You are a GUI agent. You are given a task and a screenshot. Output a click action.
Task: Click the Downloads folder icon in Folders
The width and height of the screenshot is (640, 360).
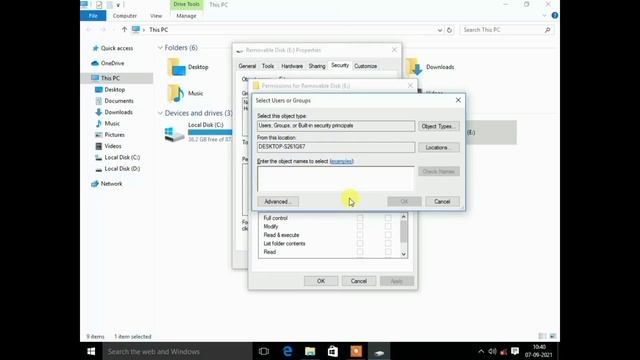click(x=414, y=67)
